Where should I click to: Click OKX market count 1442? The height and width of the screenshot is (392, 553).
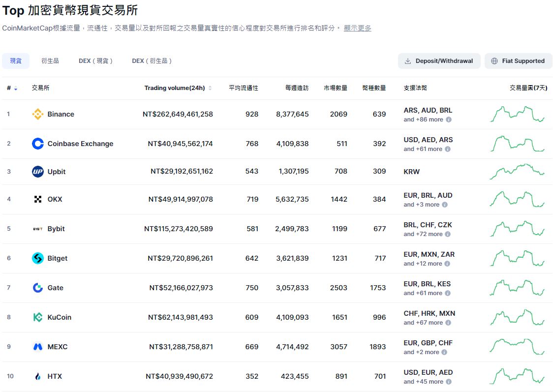tap(339, 199)
